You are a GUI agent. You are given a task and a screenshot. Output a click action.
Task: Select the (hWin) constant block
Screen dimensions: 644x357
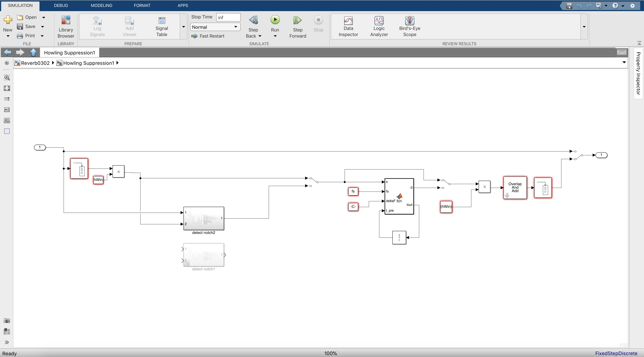coord(446,207)
